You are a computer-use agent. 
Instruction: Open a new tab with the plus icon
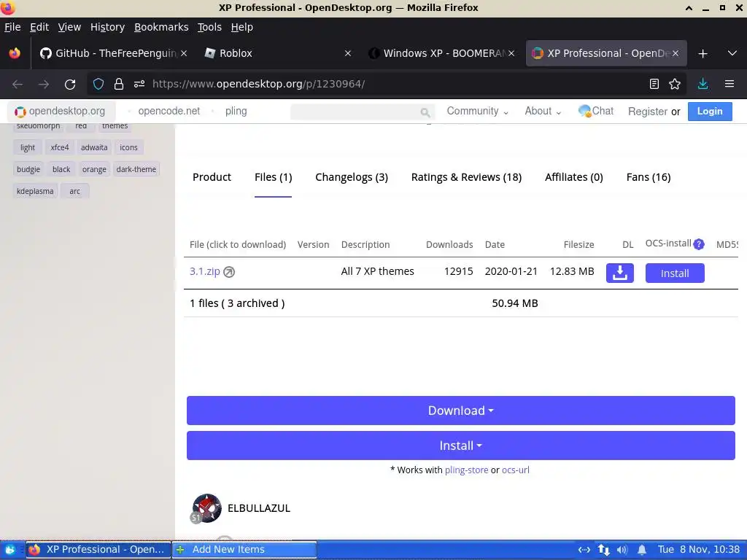tap(703, 54)
